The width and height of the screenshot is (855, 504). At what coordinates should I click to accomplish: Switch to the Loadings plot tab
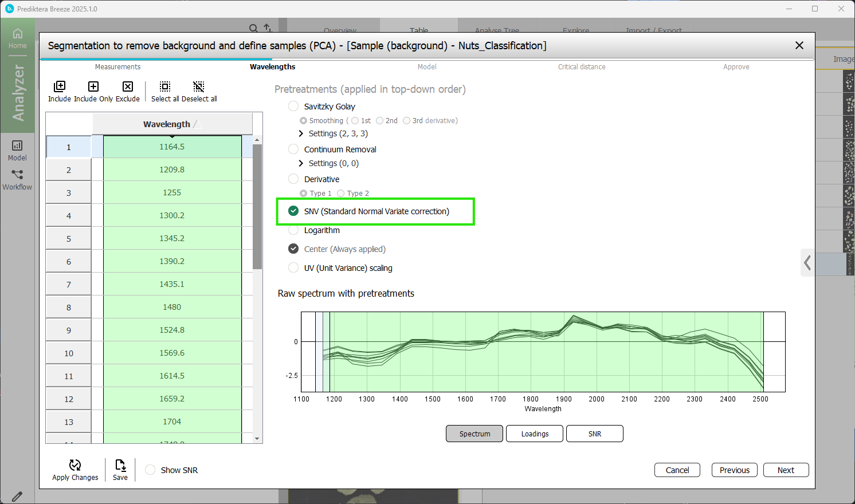coord(535,434)
